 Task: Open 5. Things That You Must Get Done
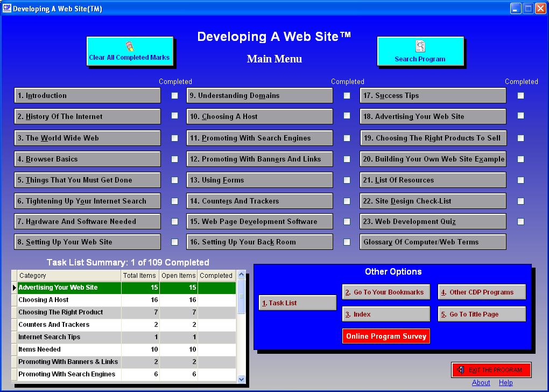88,180
